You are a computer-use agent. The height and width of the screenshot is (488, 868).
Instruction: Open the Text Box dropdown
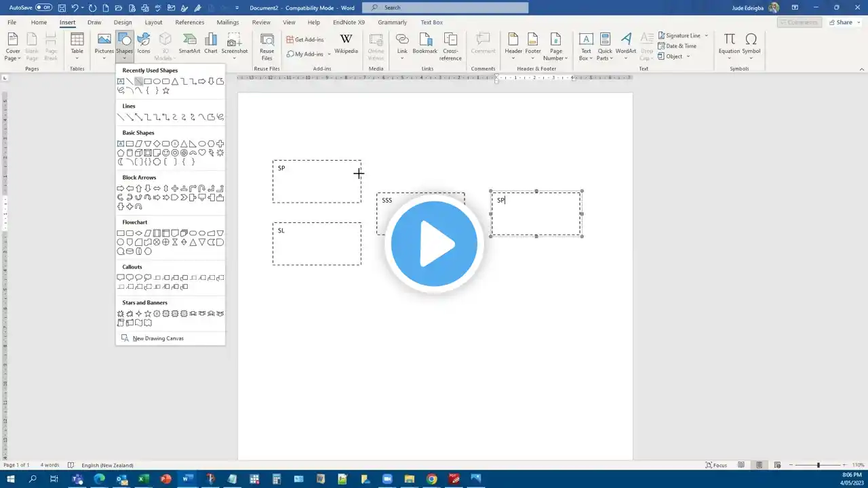pos(586,45)
